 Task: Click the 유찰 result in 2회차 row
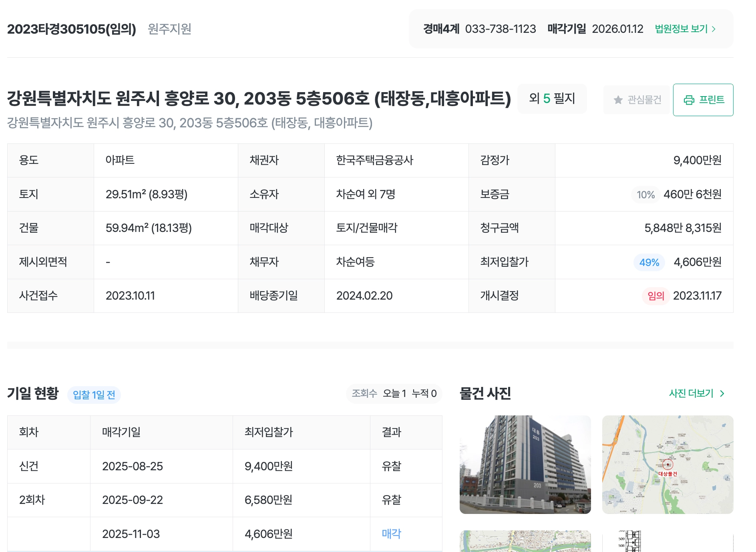391,500
